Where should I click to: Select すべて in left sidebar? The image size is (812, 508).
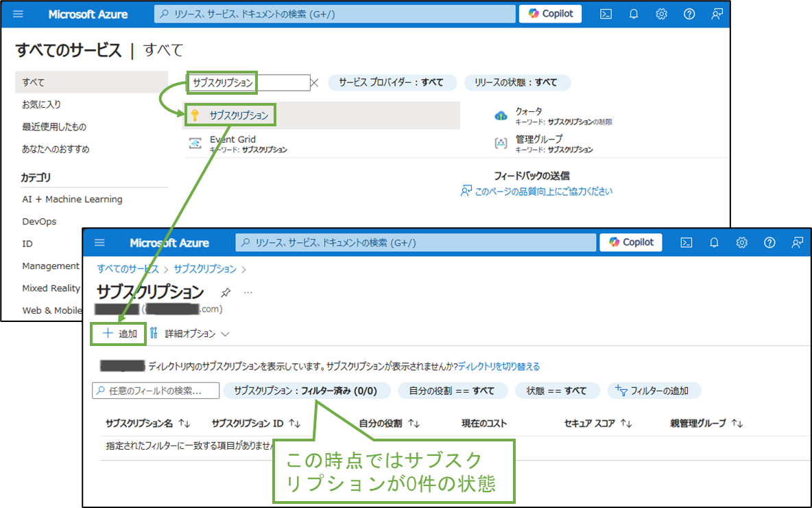click(x=92, y=82)
